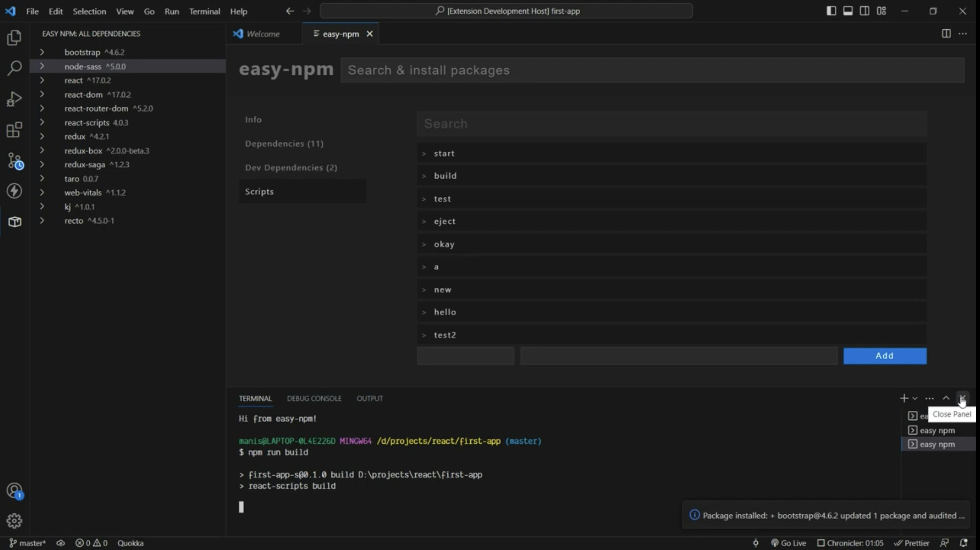Expand the build script row
The height and width of the screenshot is (550, 980).
(672, 176)
